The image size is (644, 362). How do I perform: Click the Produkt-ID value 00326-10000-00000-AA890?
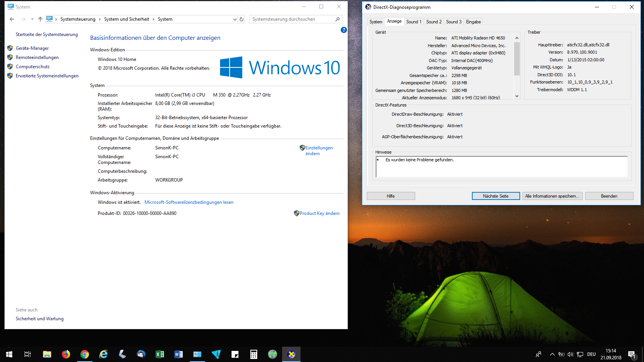149,213
